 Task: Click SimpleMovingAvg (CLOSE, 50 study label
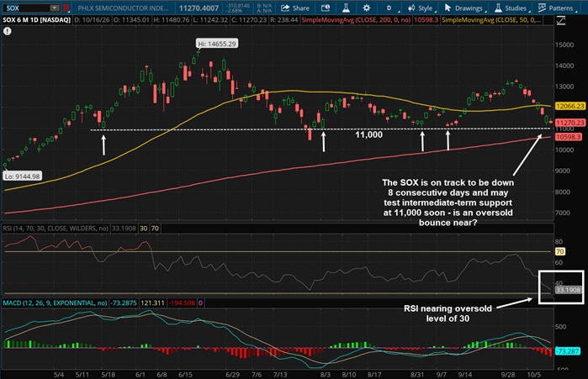[x=490, y=19]
